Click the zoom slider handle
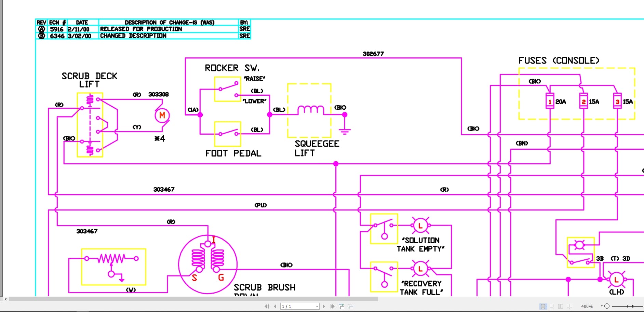The height and width of the screenshot is (312, 644). point(633,306)
